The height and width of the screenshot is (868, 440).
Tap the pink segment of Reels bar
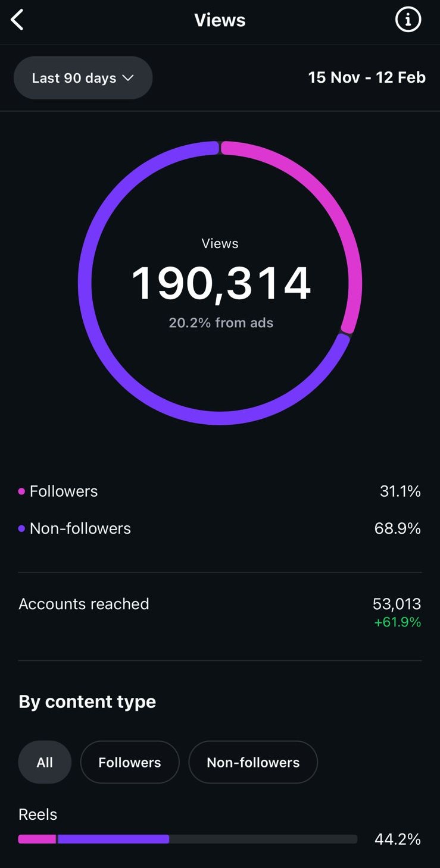click(x=37, y=839)
